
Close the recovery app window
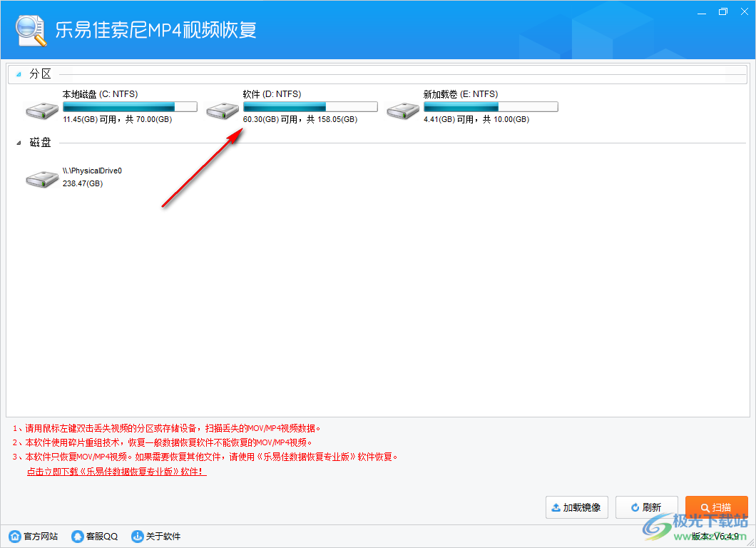coord(745,11)
